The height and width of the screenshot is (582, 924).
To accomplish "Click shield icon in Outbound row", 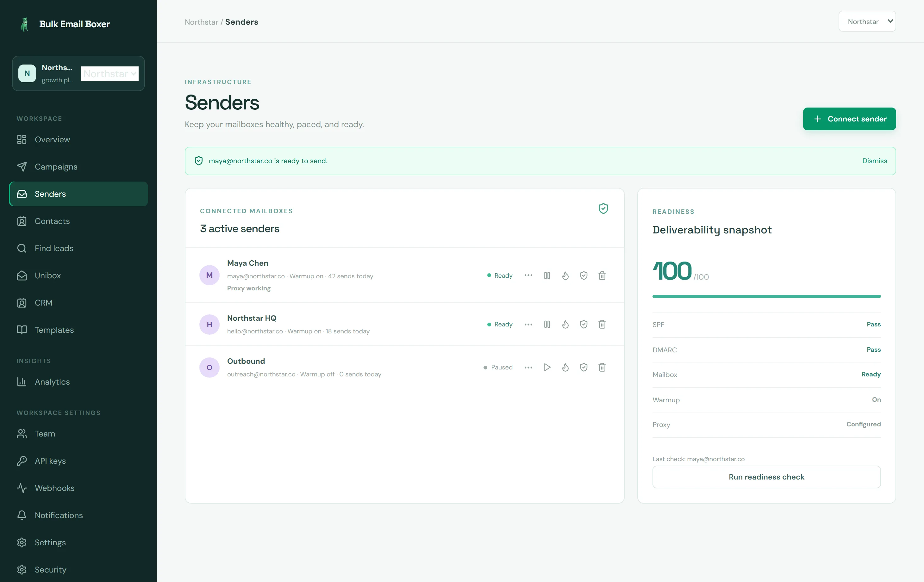I will pos(584,367).
